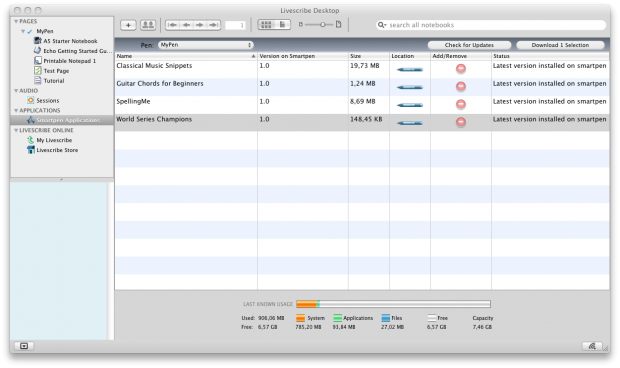Viewport: 620px width, 368px height.
Task: Click the green Applications legend swatch
Action: [337, 318]
